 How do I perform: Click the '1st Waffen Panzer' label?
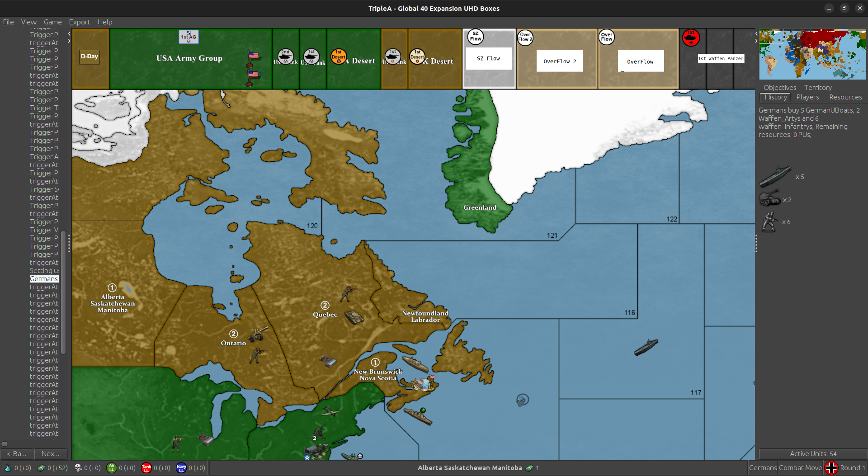click(x=721, y=58)
